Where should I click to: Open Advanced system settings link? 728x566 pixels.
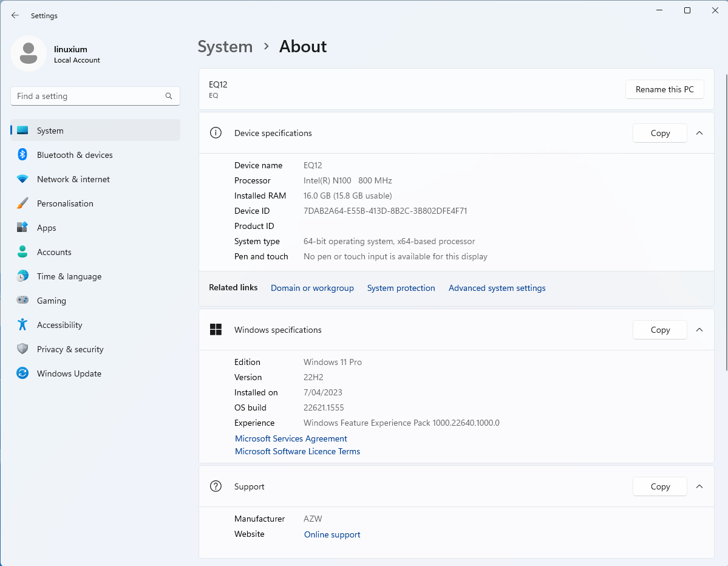(497, 288)
